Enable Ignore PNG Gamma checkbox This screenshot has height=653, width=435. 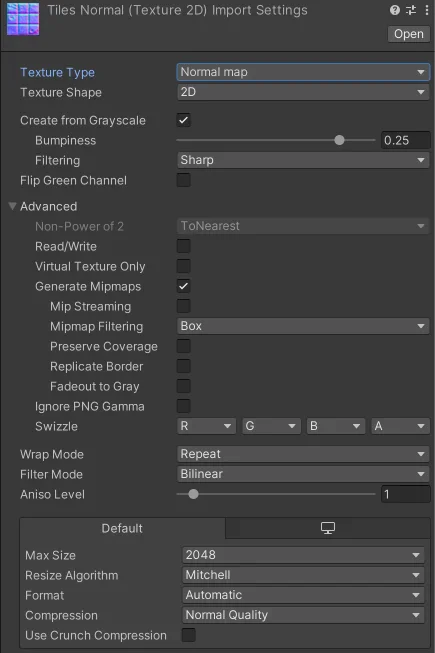184,406
